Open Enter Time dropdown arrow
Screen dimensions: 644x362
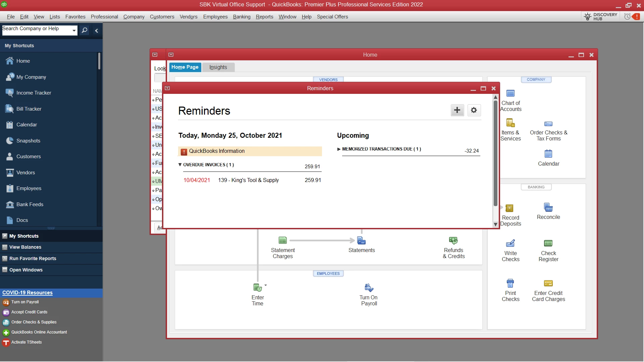click(x=266, y=285)
